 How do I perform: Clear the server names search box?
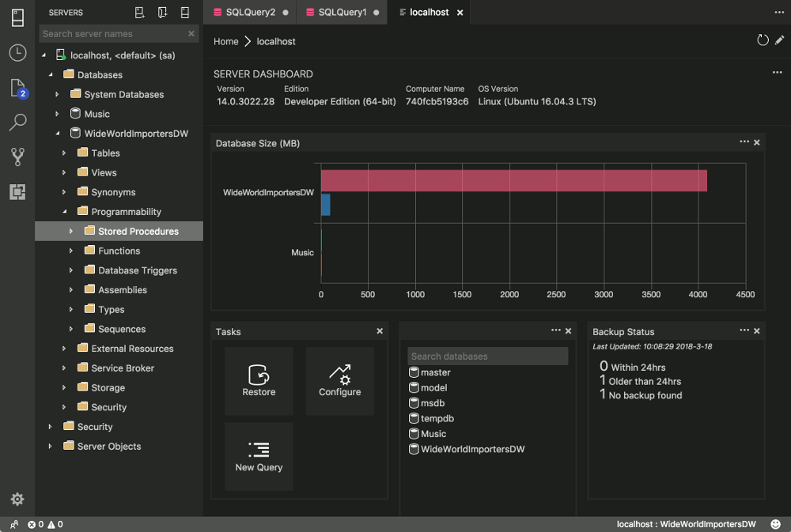click(x=191, y=34)
